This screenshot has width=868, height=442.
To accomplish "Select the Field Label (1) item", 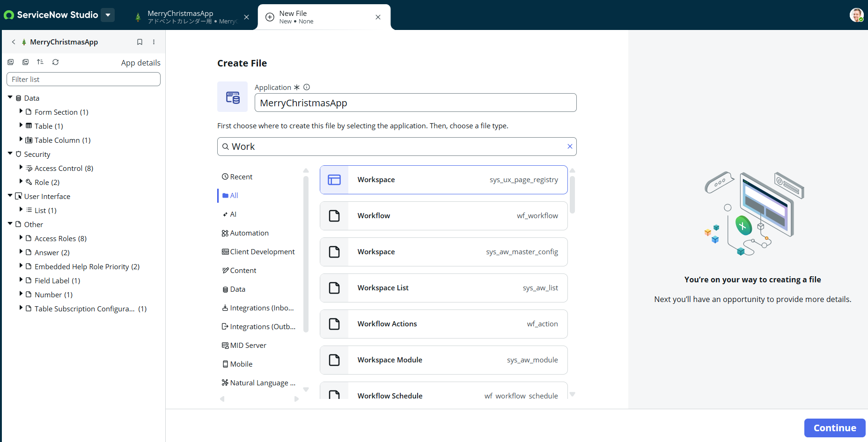I will [57, 280].
